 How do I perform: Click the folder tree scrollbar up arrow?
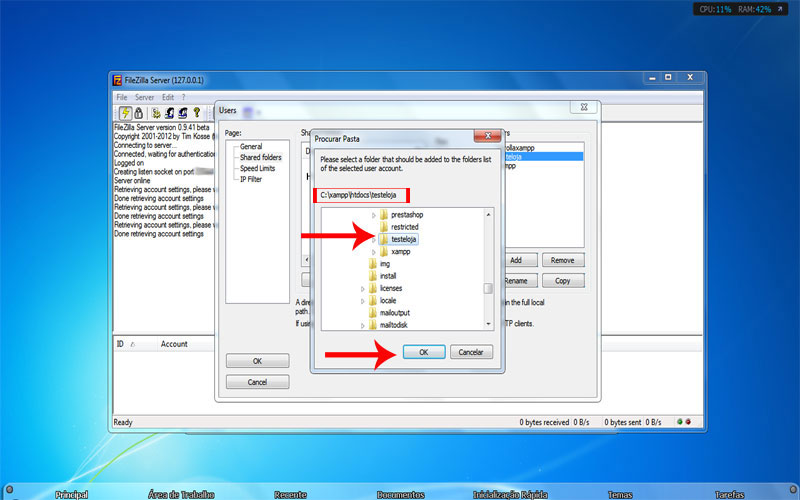pos(488,215)
